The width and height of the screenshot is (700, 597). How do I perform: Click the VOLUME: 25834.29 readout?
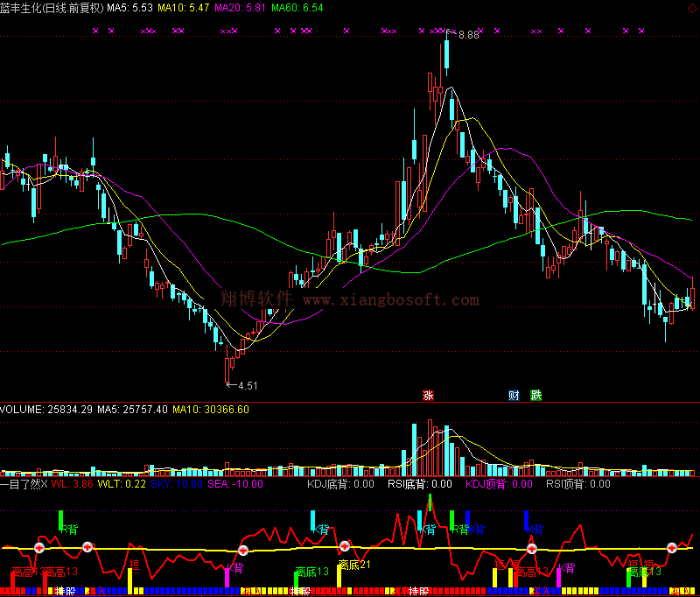46,410
